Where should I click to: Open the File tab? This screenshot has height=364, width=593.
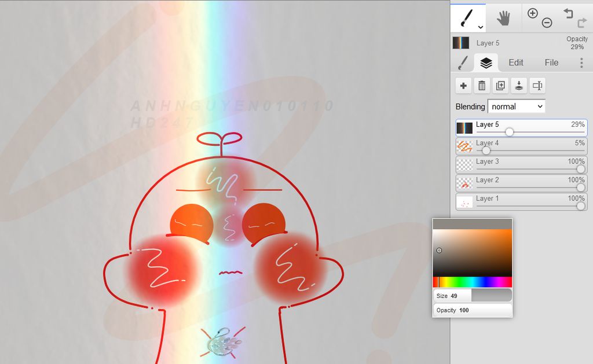click(551, 62)
